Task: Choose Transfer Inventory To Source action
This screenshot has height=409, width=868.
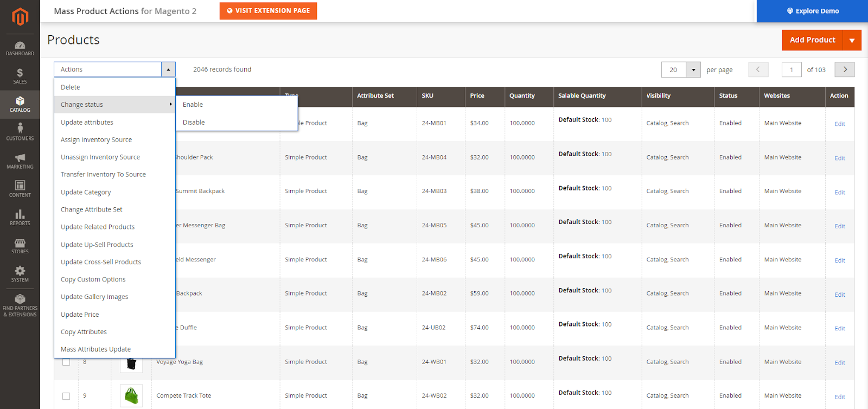Action: pyautogui.click(x=114, y=175)
